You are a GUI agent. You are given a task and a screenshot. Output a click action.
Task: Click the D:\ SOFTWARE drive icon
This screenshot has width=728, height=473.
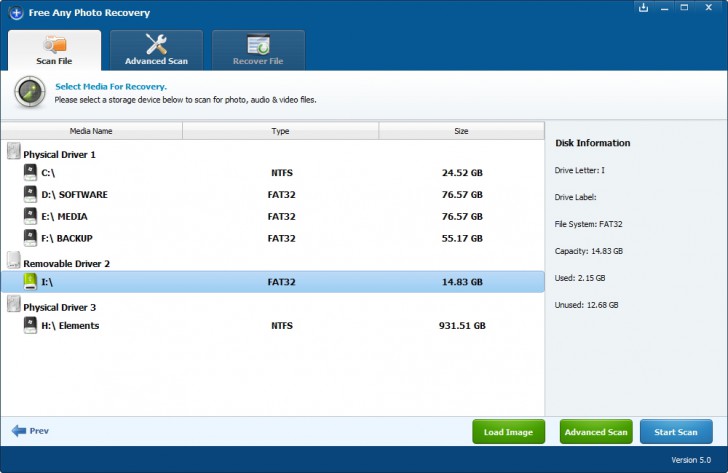[30, 194]
